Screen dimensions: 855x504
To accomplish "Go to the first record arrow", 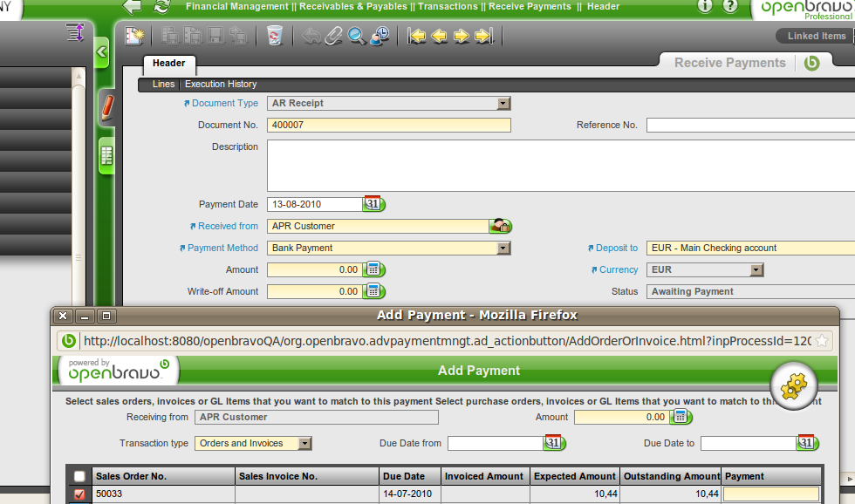I will coord(417,36).
